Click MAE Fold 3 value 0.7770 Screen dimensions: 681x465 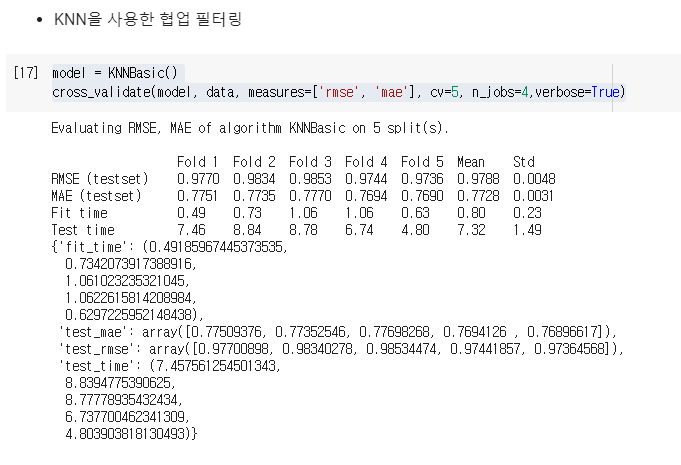pyautogui.click(x=310, y=196)
